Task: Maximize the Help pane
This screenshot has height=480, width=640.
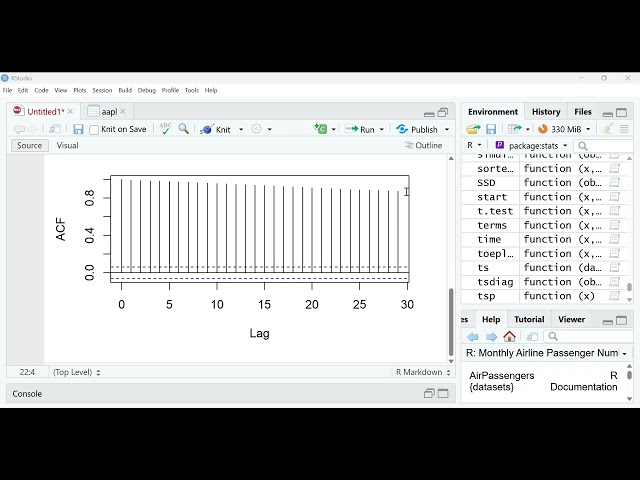Action: tap(621, 320)
